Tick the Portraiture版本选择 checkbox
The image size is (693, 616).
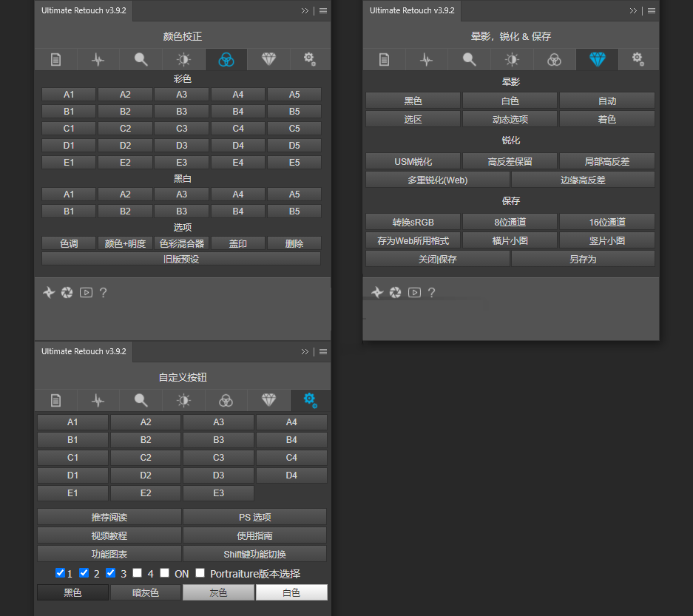pos(200,573)
